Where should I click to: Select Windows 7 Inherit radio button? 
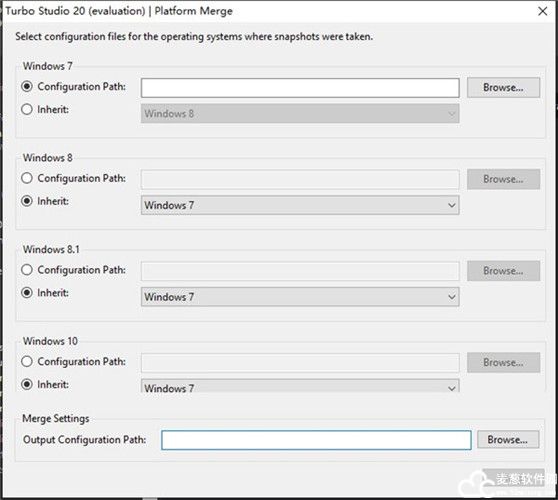tap(27, 109)
